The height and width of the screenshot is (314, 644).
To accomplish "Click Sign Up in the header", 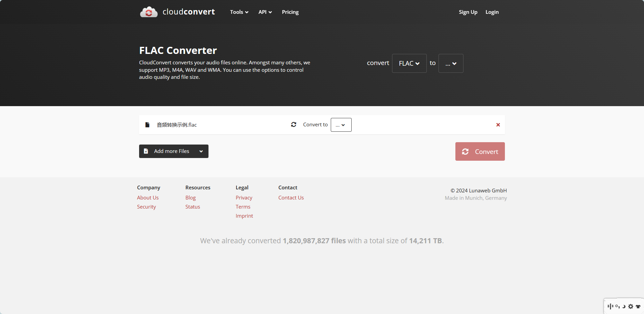I will point(468,12).
